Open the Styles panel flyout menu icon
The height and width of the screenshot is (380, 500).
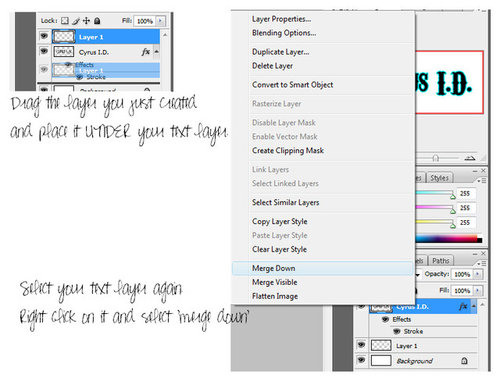(482, 180)
